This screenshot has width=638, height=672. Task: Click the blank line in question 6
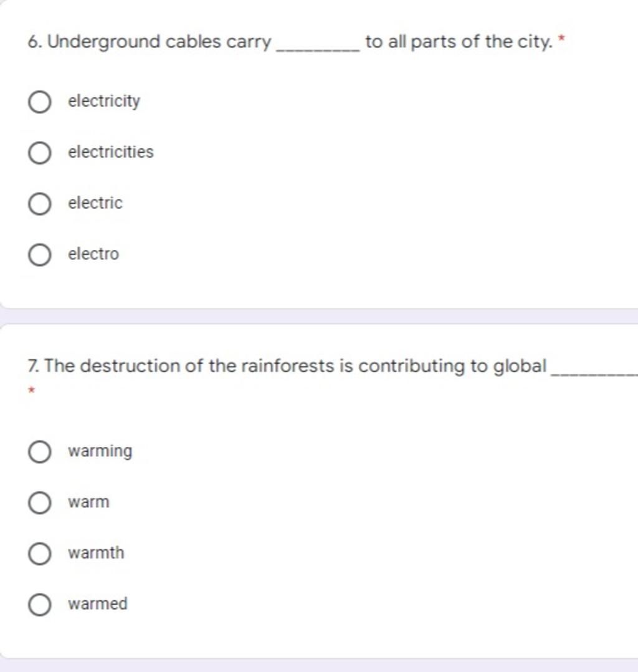pos(321,47)
